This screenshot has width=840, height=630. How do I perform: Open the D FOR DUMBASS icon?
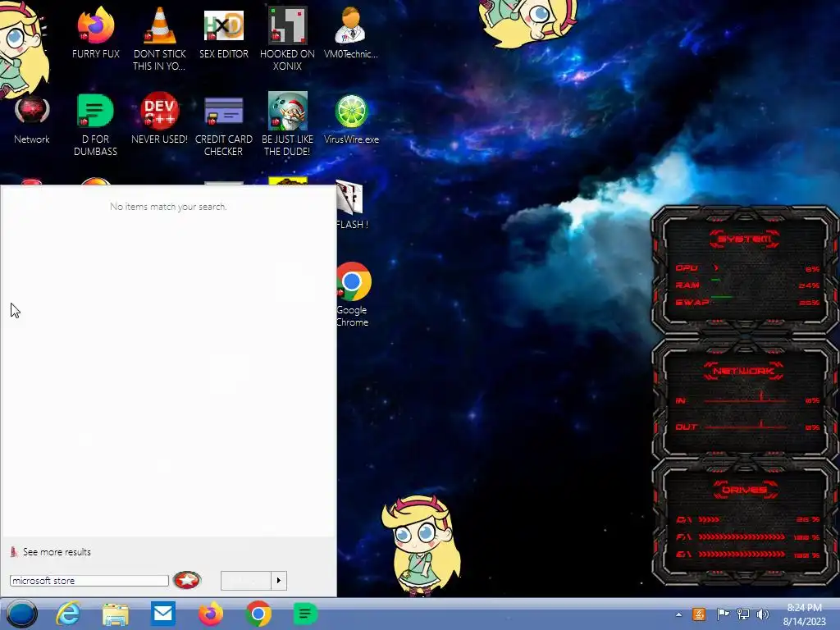point(95,125)
